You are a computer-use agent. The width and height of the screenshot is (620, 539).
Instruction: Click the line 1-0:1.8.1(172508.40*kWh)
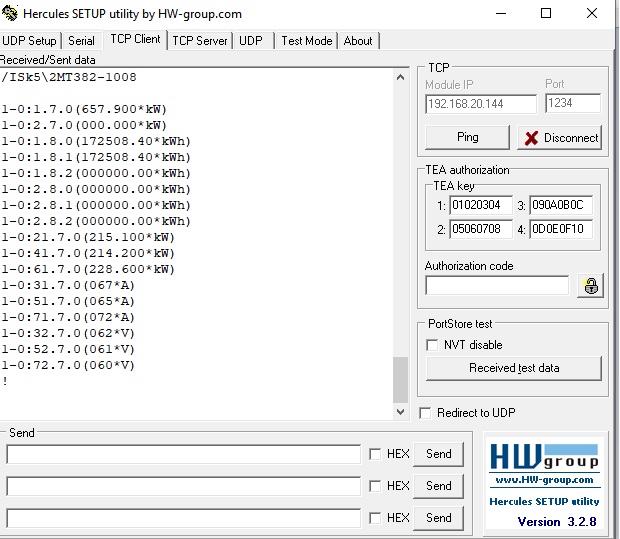click(x=96, y=157)
